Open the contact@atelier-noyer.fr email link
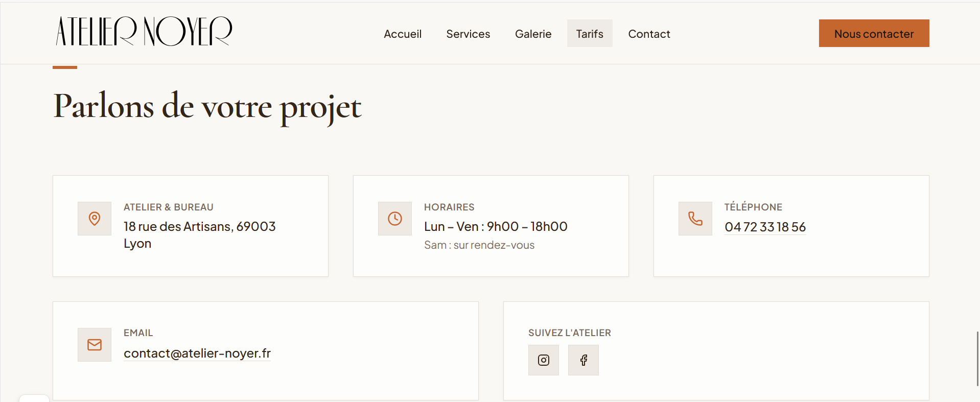 197,353
